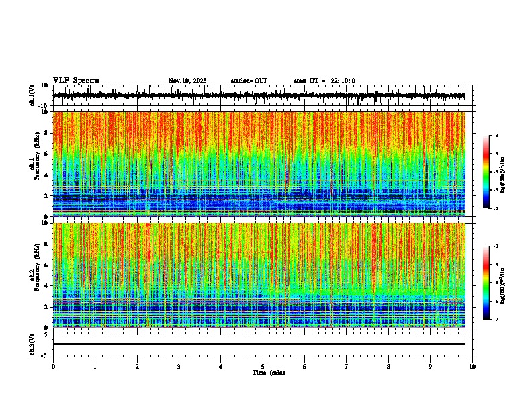532x411 pixels.
Task: Select the "Nov.10, 2025" date text
Action: (187, 81)
